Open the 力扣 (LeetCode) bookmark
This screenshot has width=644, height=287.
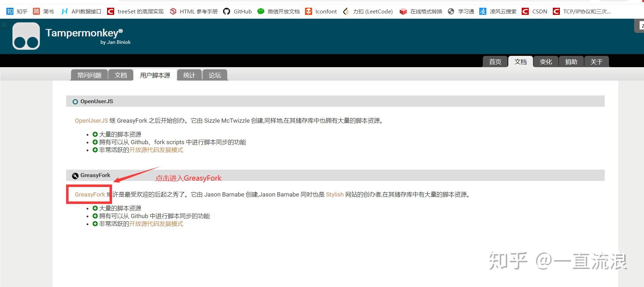[368, 11]
